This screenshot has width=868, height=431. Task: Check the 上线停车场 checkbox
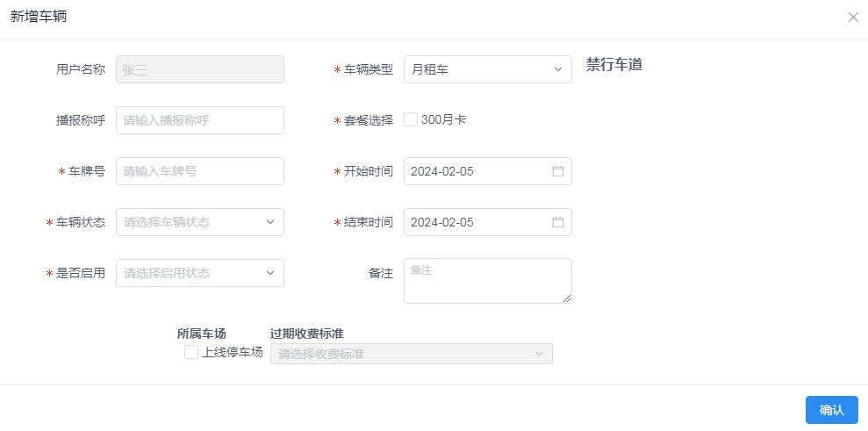[191, 352]
